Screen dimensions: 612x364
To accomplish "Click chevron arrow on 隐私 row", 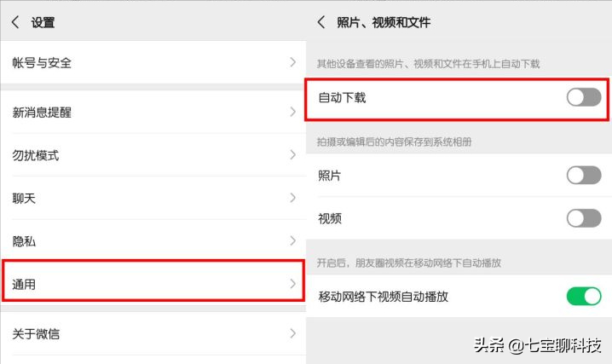I will click(x=292, y=241).
